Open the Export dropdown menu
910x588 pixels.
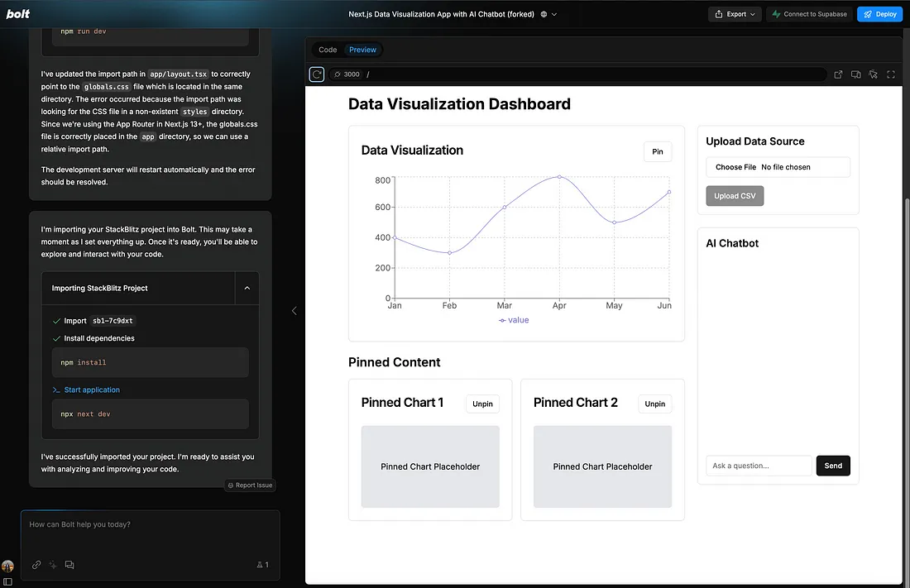pos(735,14)
